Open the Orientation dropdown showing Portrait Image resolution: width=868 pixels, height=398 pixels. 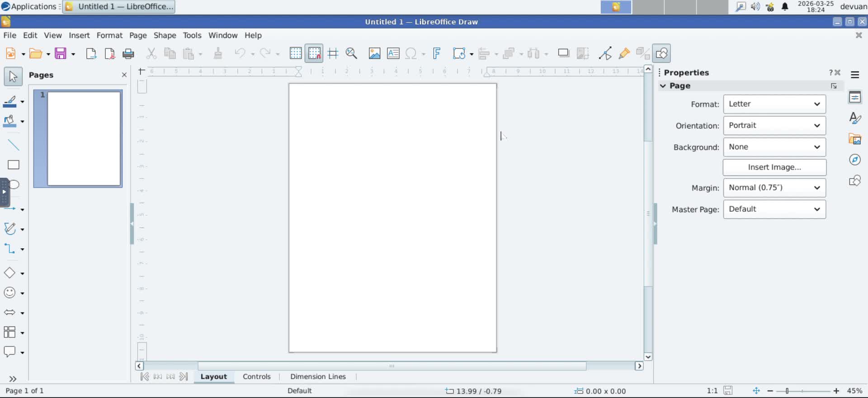point(774,126)
